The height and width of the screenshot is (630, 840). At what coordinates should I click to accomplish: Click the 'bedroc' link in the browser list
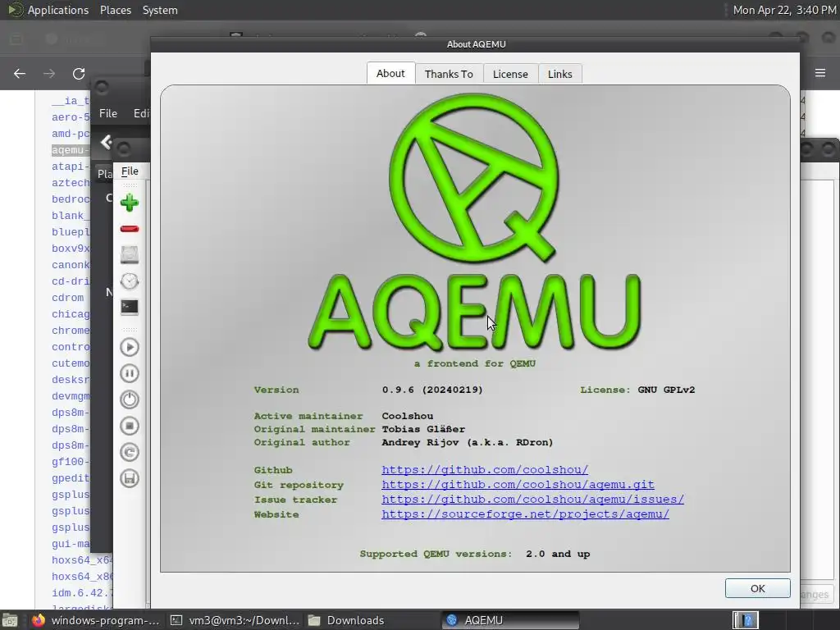[x=71, y=199]
